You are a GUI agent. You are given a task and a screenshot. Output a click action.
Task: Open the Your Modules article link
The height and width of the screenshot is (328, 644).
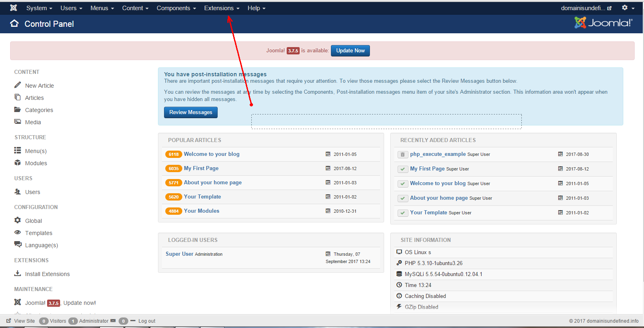(x=201, y=211)
